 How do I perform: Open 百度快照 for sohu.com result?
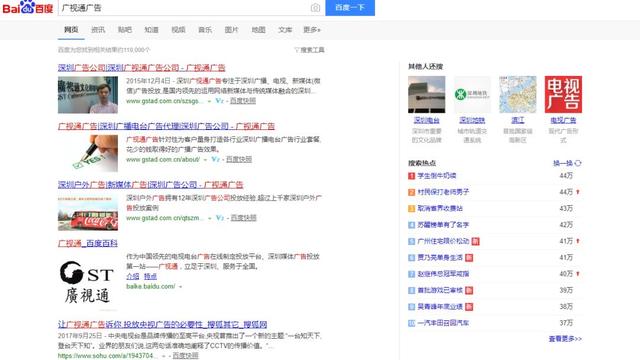click(x=186, y=356)
